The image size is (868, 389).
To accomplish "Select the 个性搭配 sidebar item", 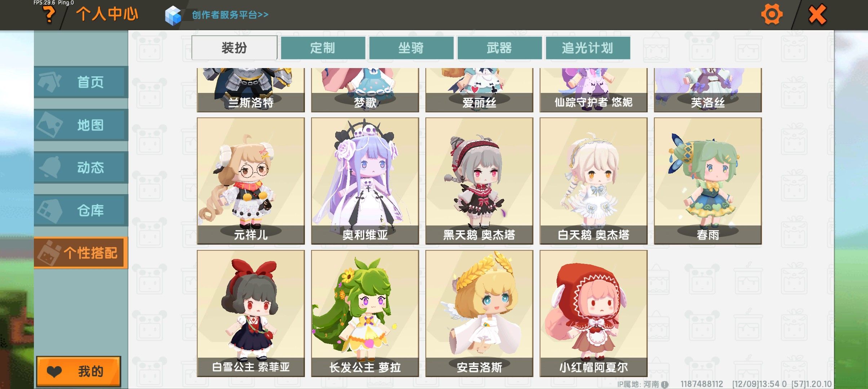I will pos(81,253).
